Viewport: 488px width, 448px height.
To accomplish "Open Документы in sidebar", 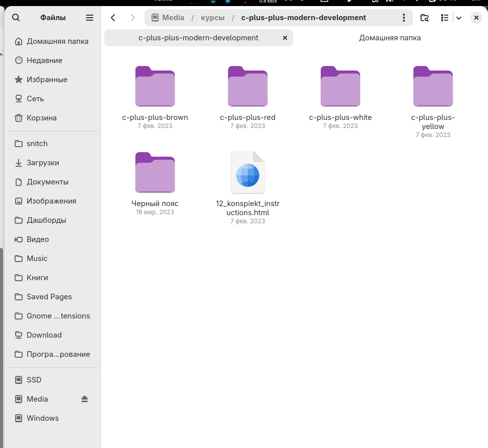I will (53, 182).
